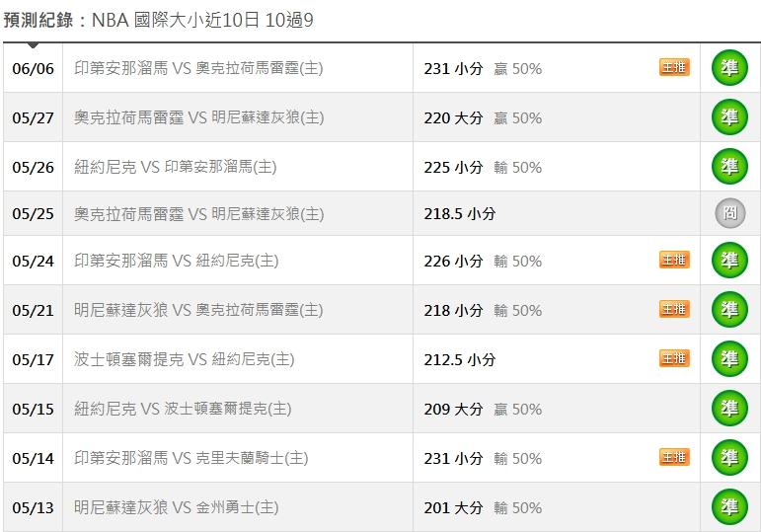761x532 pixels.
Task: Click the 預測紀錄 header title
Action: pyautogui.click(x=38, y=20)
